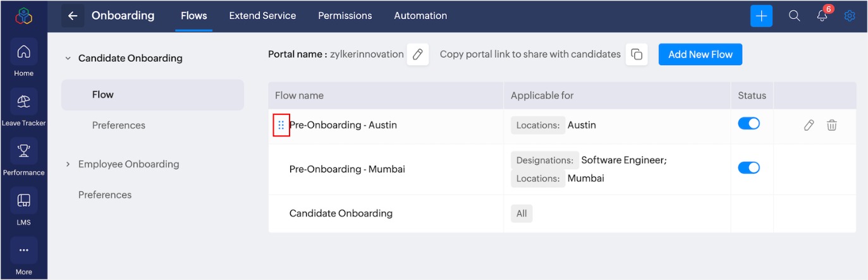Switch to the Extend Service tab
Image resolution: width=868 pixels, height=280 pixels.
pos(262,16)
